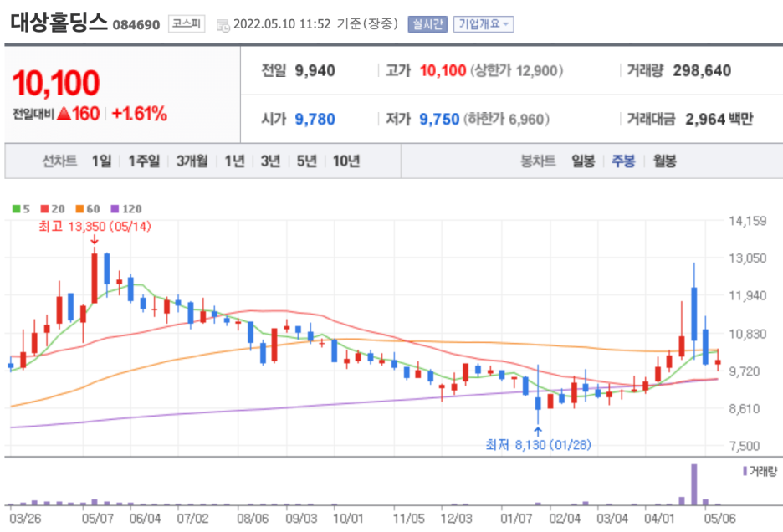Image resolution: width=783 pixels, height=532 pixels.
Task: Toggle the 실시간 real-time button
Action: click(427, 24)
